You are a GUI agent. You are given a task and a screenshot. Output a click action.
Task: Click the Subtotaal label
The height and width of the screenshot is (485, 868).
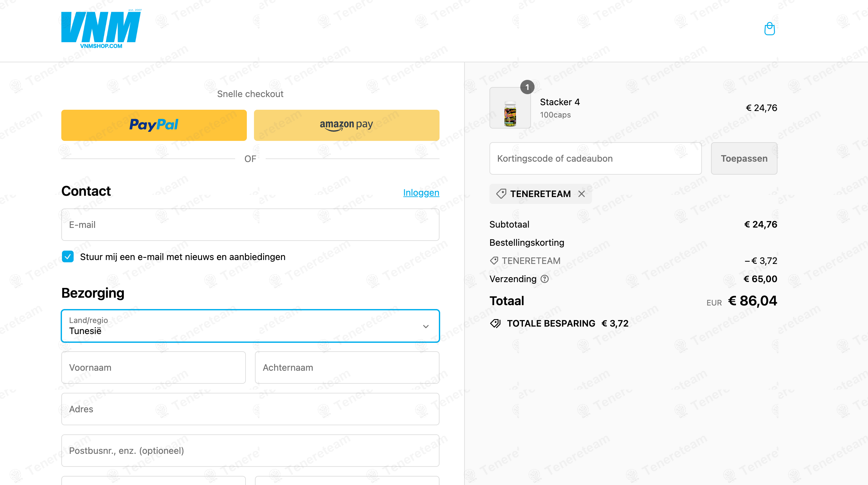509,224
